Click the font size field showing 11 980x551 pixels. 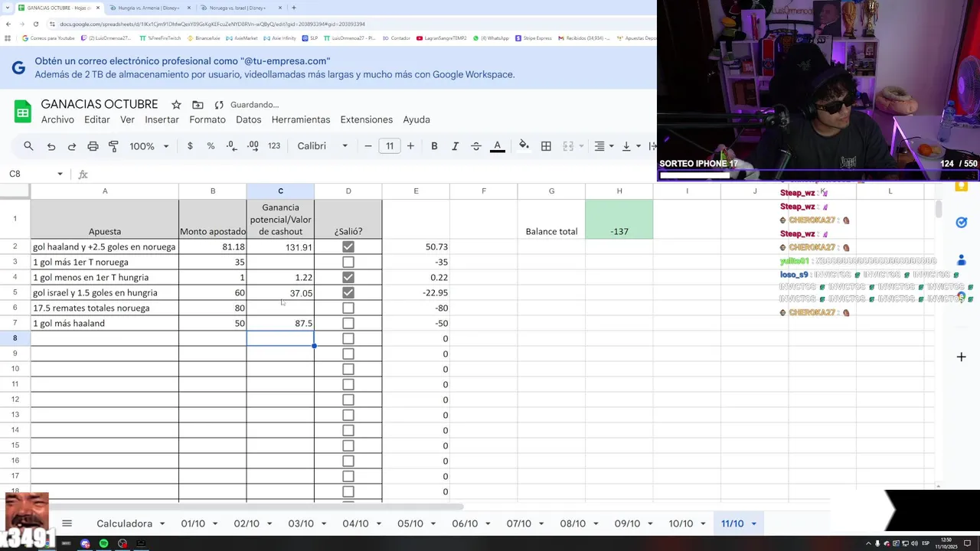click(390, 146)
